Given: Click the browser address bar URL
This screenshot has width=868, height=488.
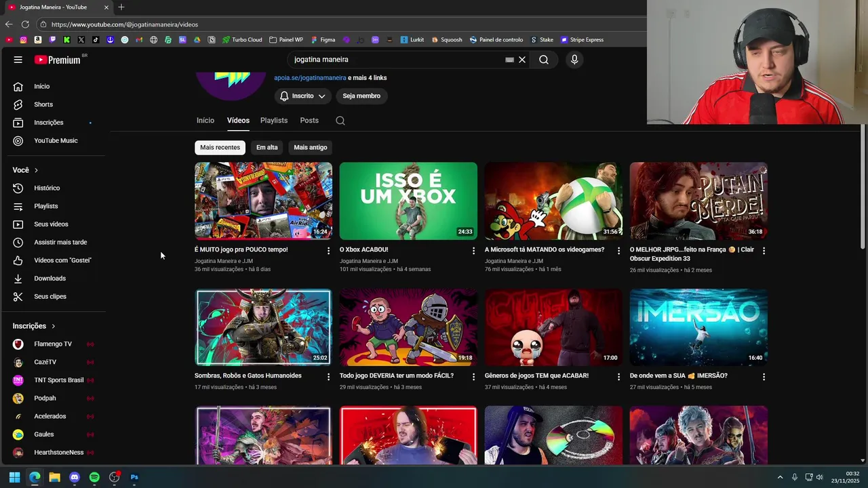Looking at the screenshot, I should (125, 24).
